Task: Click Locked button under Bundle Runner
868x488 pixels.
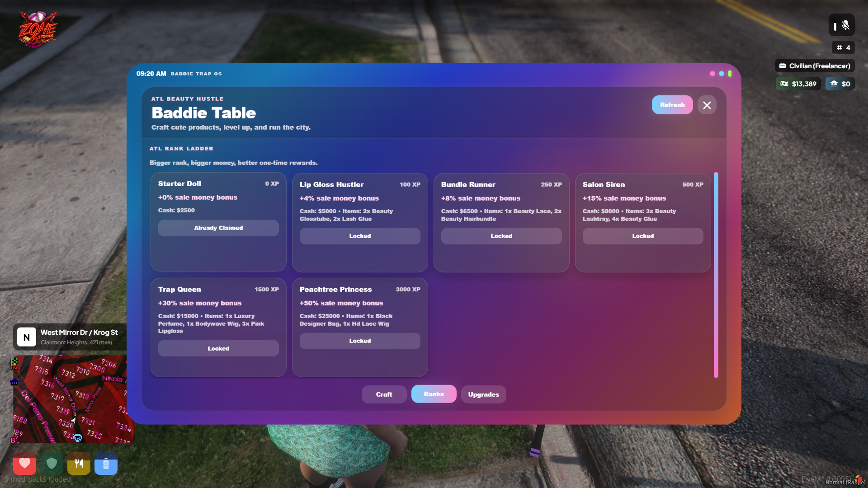Action: [501, 236]
